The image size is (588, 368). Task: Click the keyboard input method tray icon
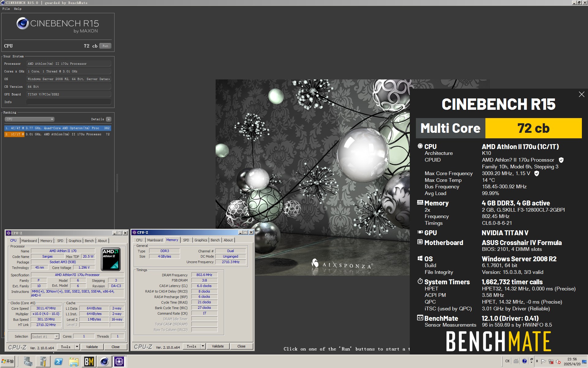pyautogui.click(x=516, y=361)
